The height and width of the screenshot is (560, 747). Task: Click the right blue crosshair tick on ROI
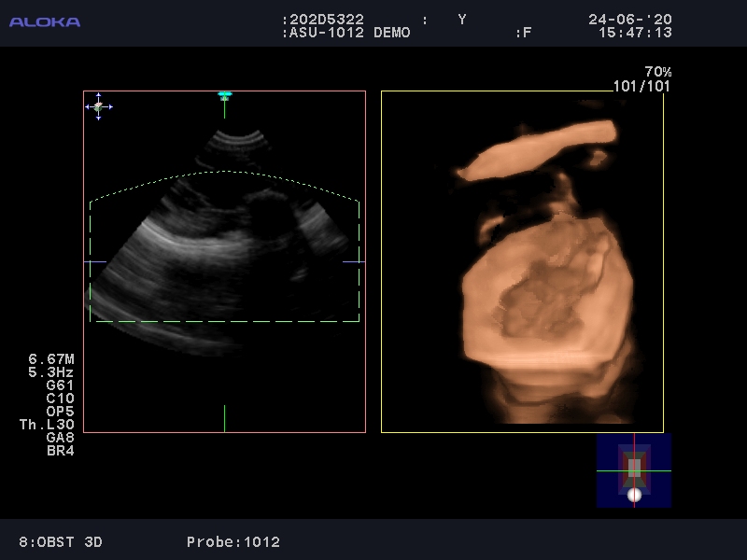point(353,262)
